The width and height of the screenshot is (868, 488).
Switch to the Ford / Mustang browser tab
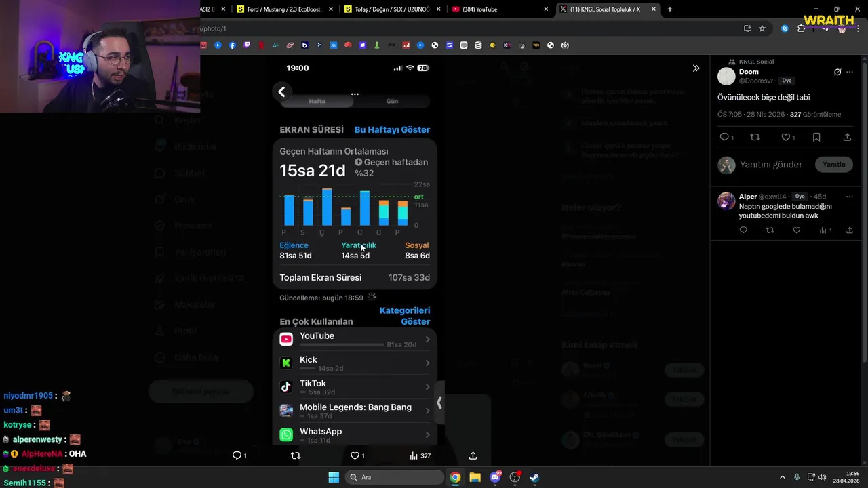(x=285, y=9)
